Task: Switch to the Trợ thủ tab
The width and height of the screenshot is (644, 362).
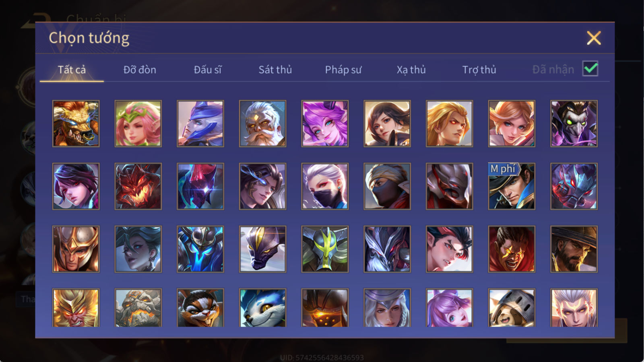Action: 479,70
